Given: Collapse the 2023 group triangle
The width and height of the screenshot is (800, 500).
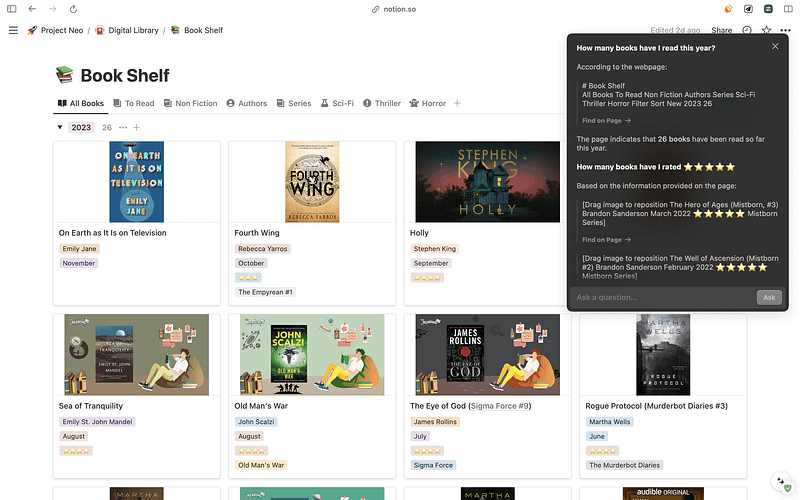Looking at the screenshot, I should pyautogui.click(x=60, y=127).
